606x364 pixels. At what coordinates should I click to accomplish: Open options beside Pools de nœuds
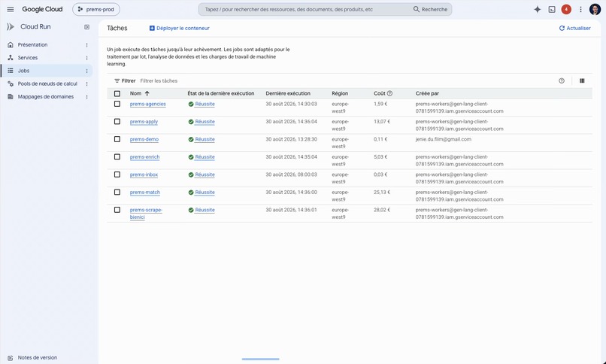click(x=87, y=83)
